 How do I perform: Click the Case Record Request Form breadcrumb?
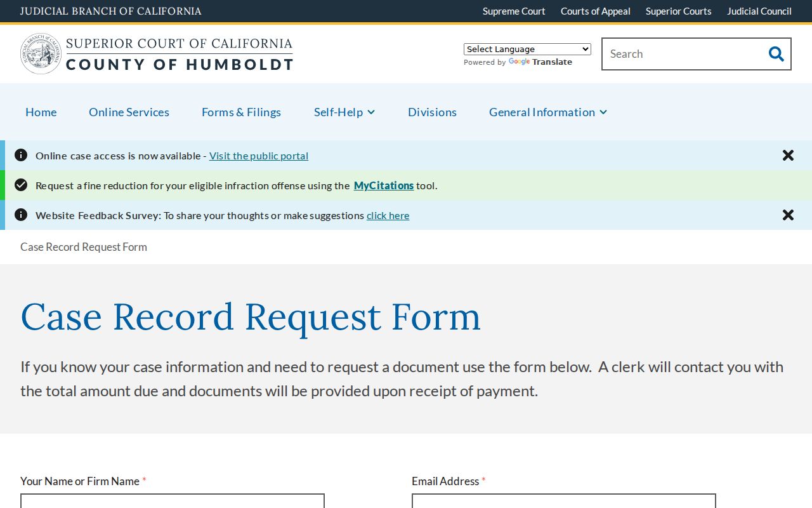click(x=84, y=247)
